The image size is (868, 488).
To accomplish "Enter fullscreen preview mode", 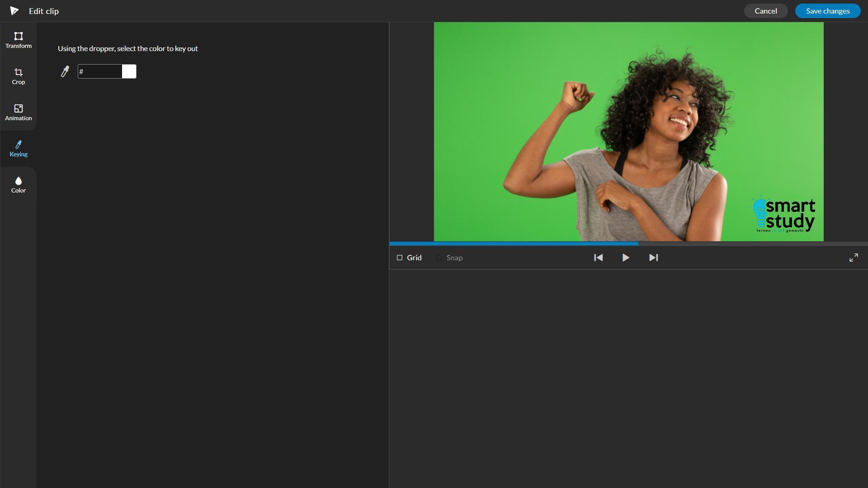I will [x=854, y=258].
